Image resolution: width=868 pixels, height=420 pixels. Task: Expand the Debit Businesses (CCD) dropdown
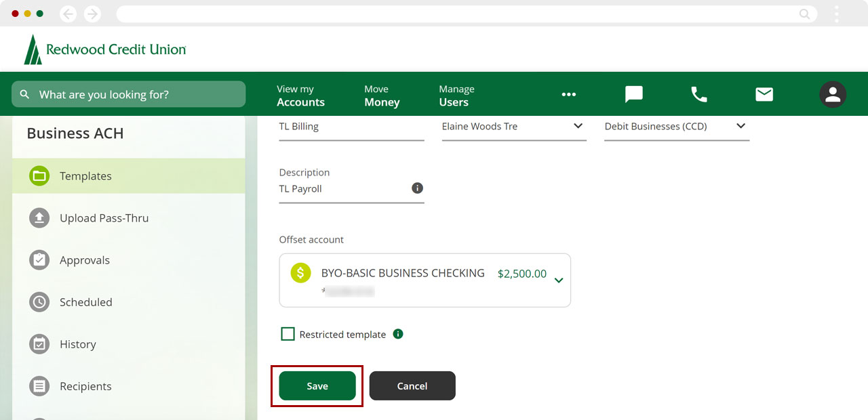click(x=677, y=127)
